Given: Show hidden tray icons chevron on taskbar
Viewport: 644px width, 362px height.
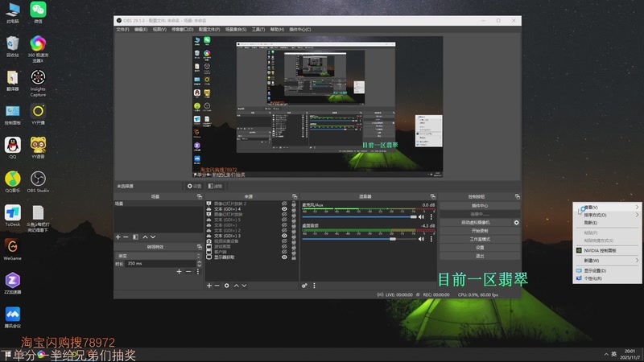Looking at the screenshot, I should 606,354.
